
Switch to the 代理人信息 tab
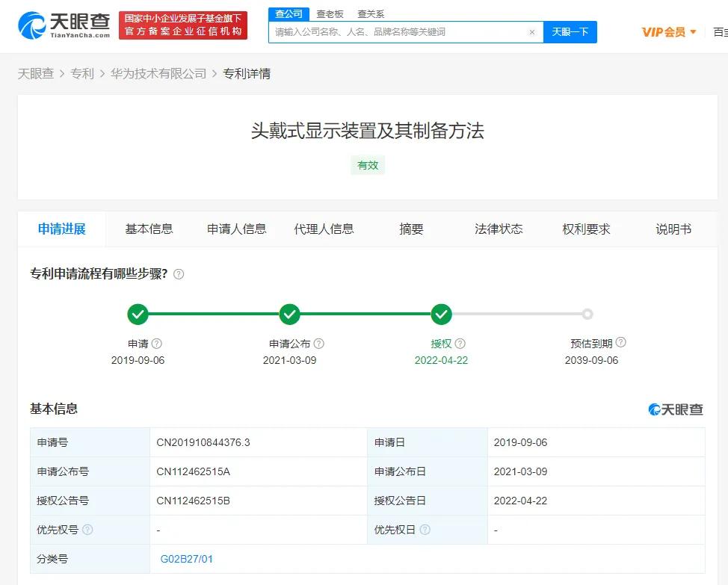point(324,229)
